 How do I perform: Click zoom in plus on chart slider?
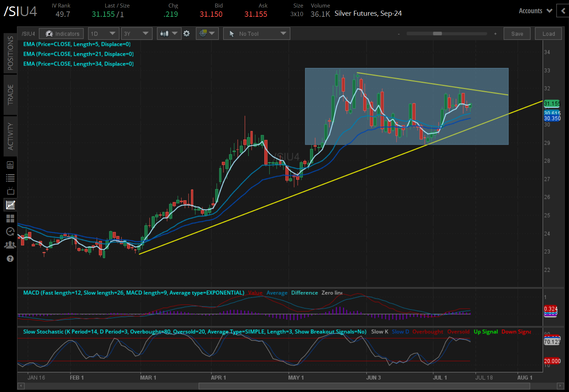click(495, 34)
